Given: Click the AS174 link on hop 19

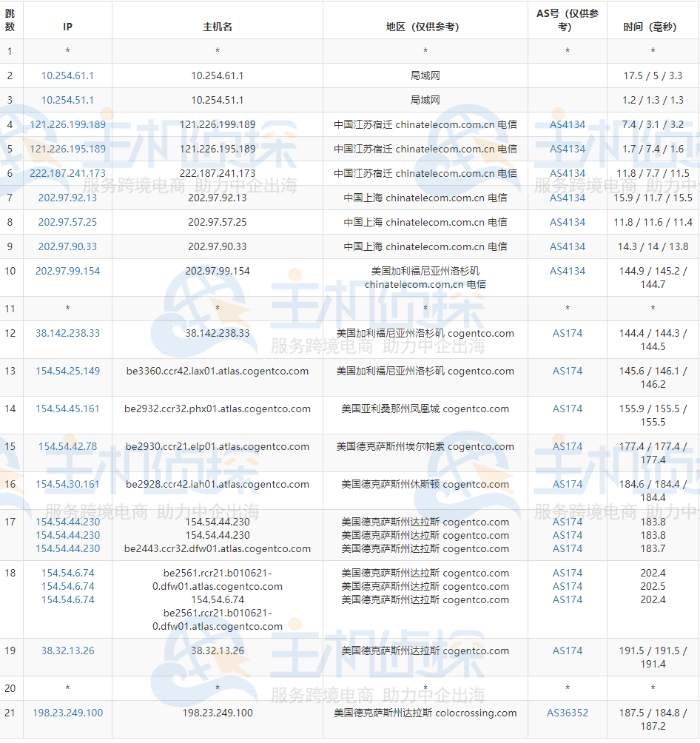Looking at the screenshot, I should click(x=566, y=651).
